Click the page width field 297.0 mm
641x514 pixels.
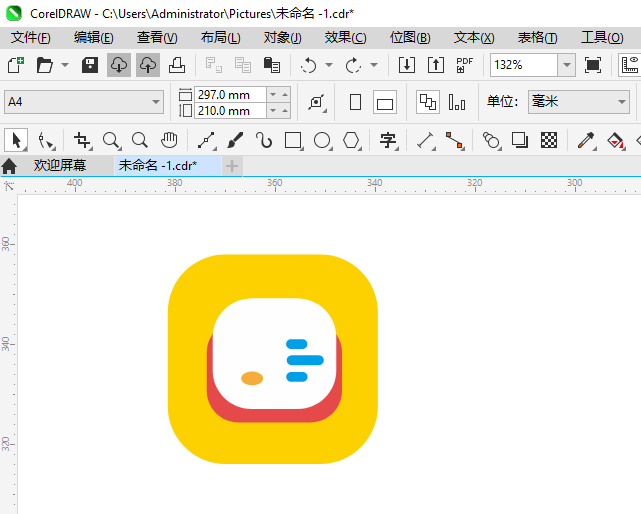230,94
